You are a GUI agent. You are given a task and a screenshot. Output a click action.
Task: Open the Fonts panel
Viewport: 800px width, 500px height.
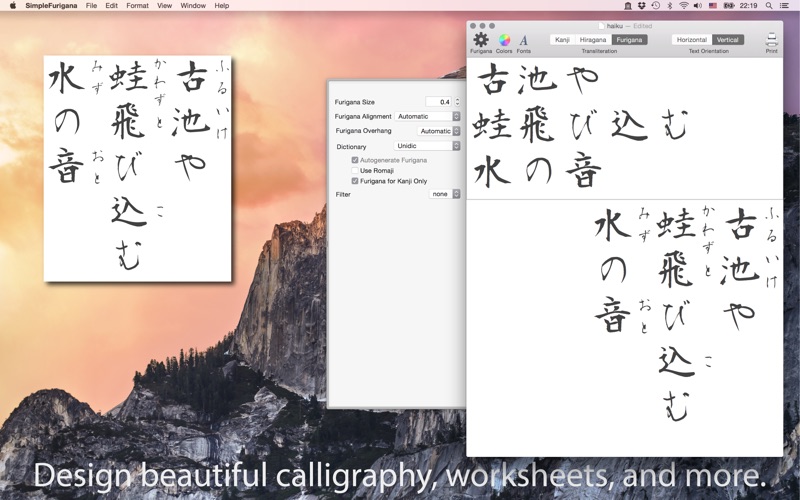[x=523, y=40]
